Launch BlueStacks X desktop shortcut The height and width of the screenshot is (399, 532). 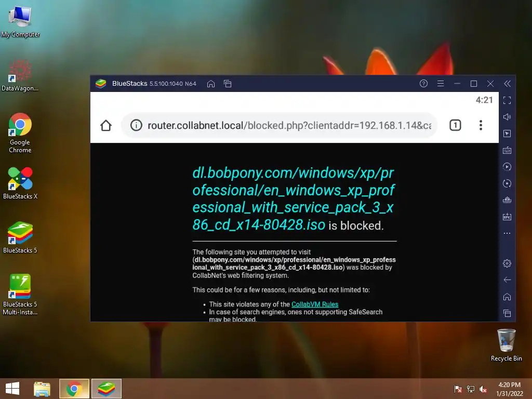tap(20, 183)
